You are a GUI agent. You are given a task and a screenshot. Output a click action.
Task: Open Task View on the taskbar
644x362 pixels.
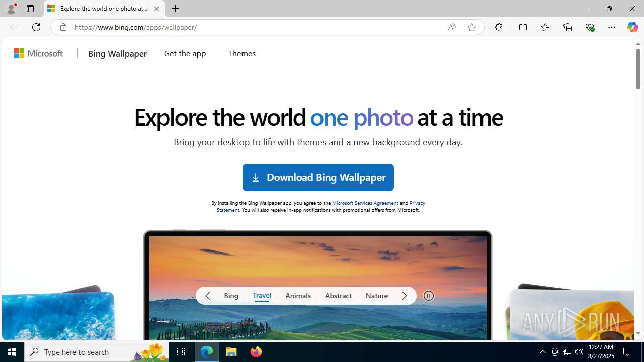click(x=181, y=352)
